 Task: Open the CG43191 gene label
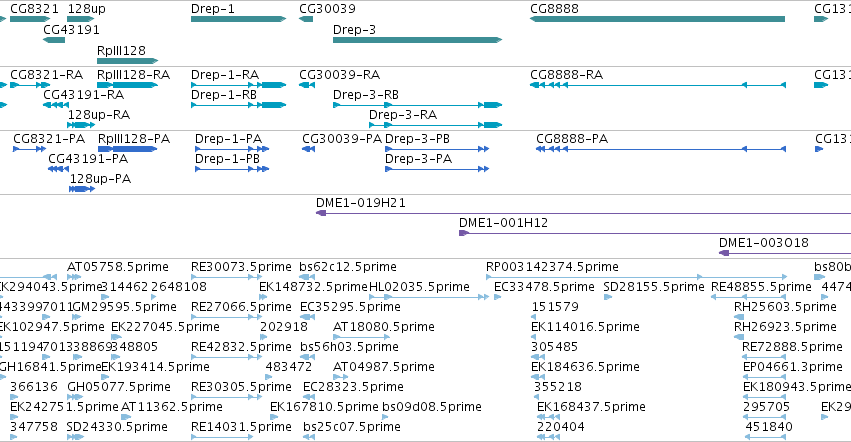(71, 29)
